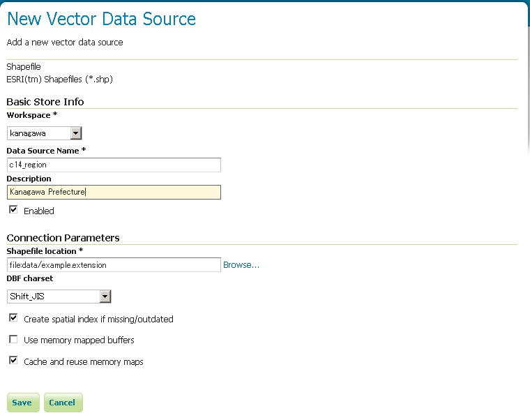The width and height of the screenshot is (530, 420).
Task: Click the Save button
Action: click(x=22, y=403)
